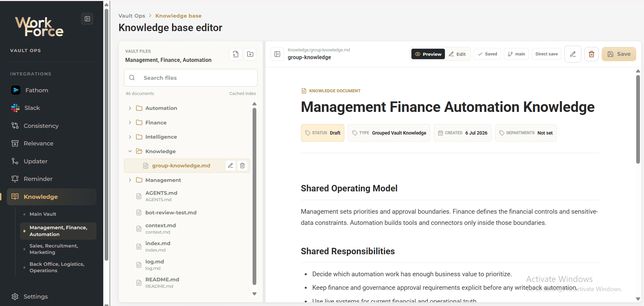Select Management, Finance, Automation vault in sidebar
This screenshot has width=644, height=306.
(x=58, y=231)
